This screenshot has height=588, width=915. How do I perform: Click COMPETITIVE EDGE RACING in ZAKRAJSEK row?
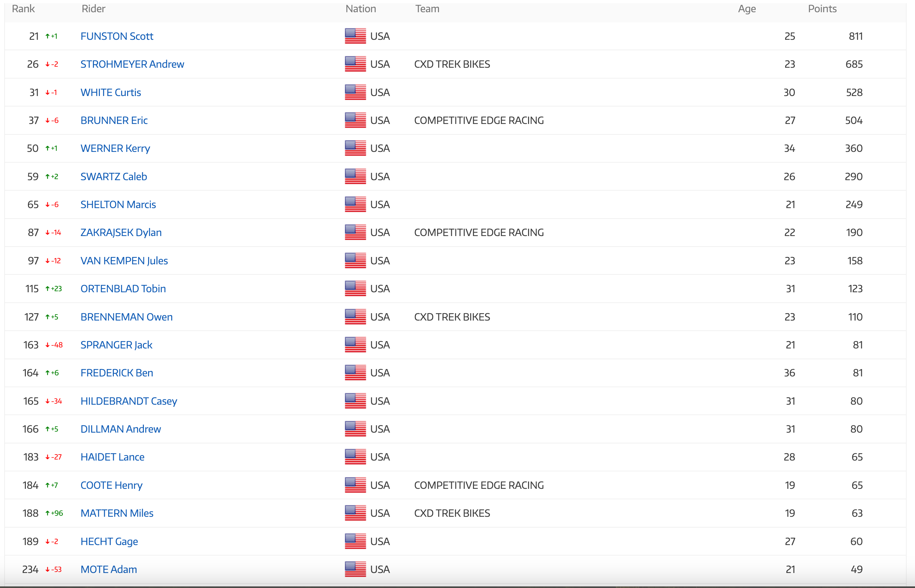coord(479,233)
